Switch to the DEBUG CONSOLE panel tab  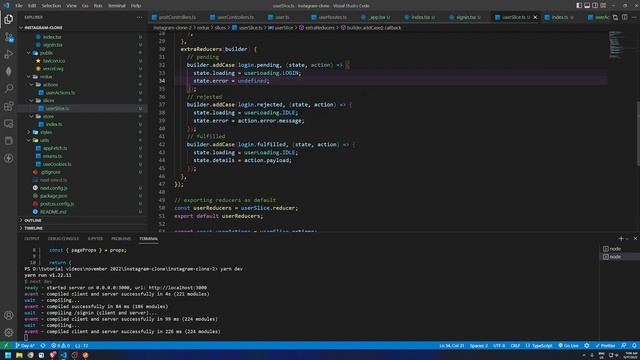point(63,239)
